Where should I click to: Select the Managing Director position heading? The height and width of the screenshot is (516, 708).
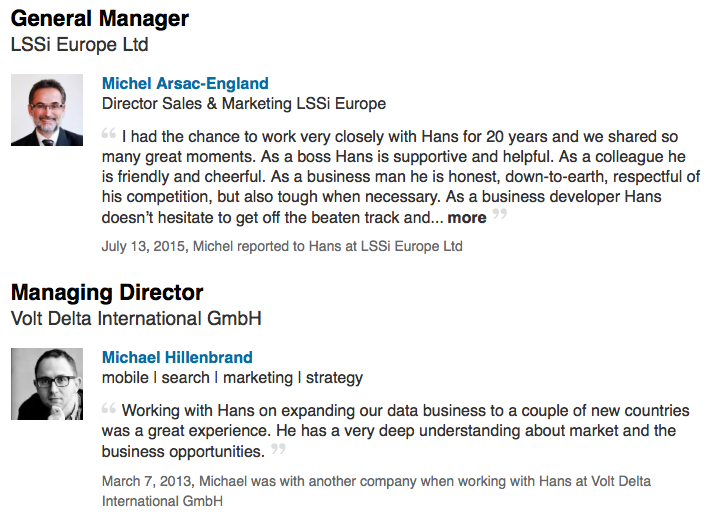tap(107, 293)
